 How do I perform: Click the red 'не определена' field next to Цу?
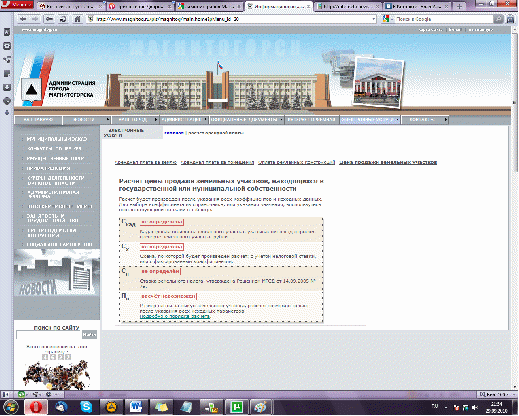tap(162, 247)
